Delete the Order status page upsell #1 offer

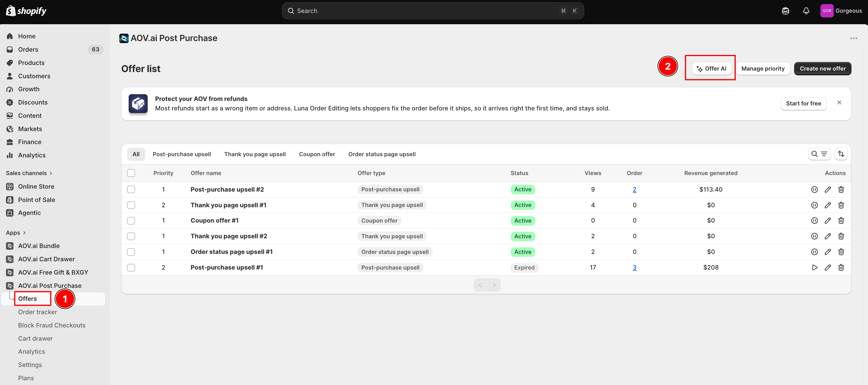coord(841,252)
